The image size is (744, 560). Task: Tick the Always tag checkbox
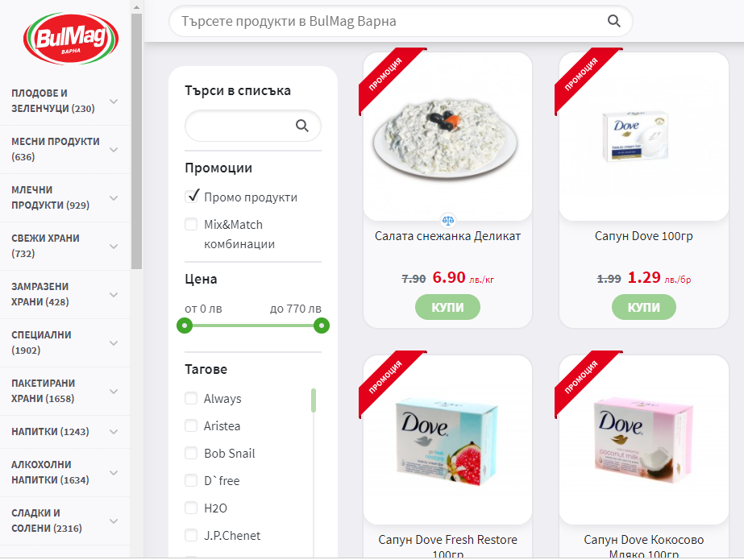pos(191,398)
